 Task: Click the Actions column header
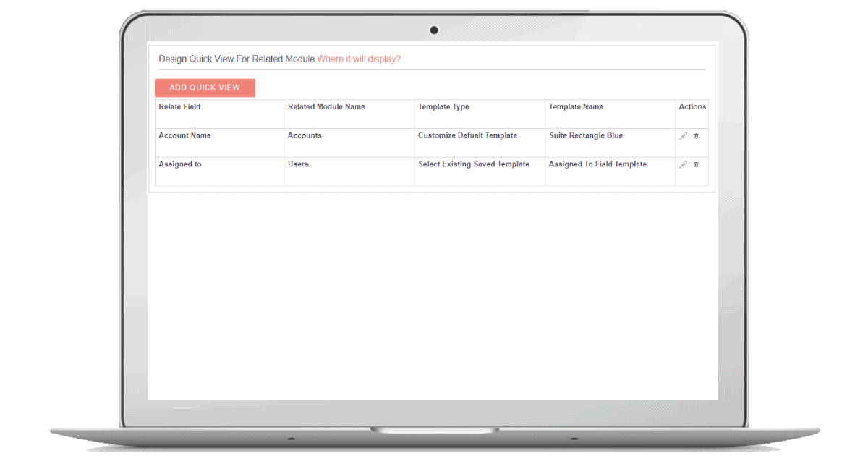tap(692, 107)
